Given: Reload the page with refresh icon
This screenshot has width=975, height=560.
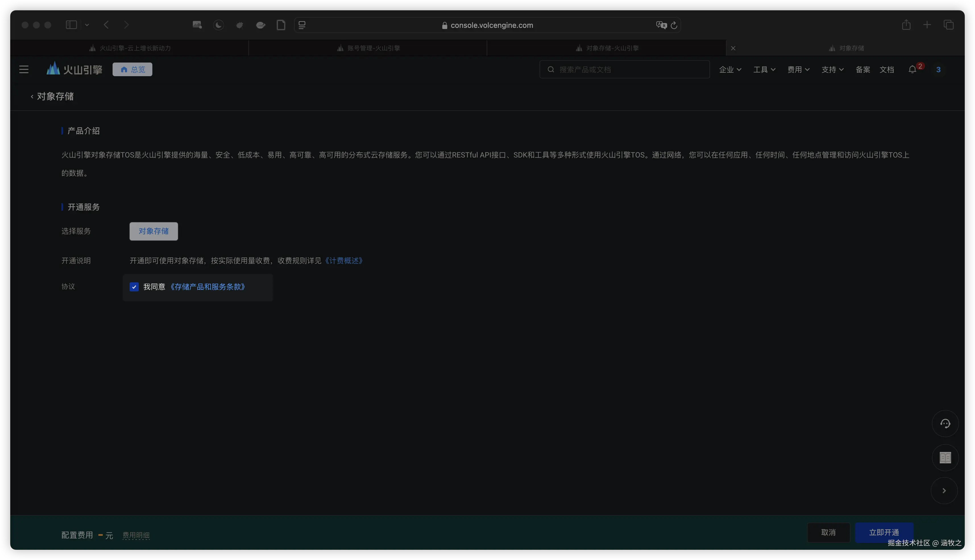Looking at the screenshot, I should coord(674,25).
